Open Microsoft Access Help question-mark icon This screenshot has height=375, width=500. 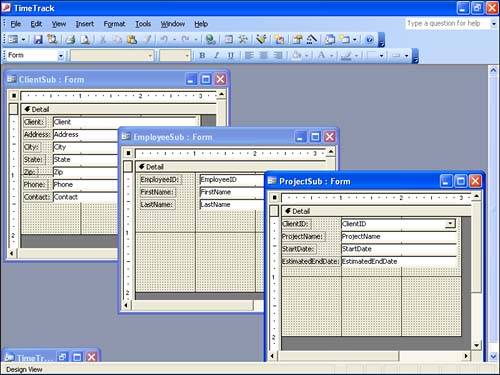tap(370, 39)
